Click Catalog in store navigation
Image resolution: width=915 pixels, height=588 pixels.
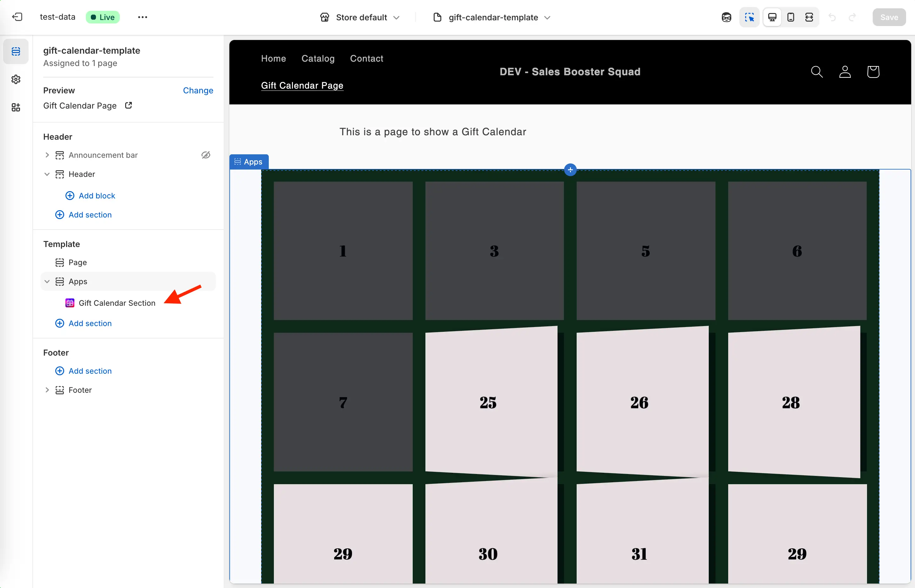[318, 58]
